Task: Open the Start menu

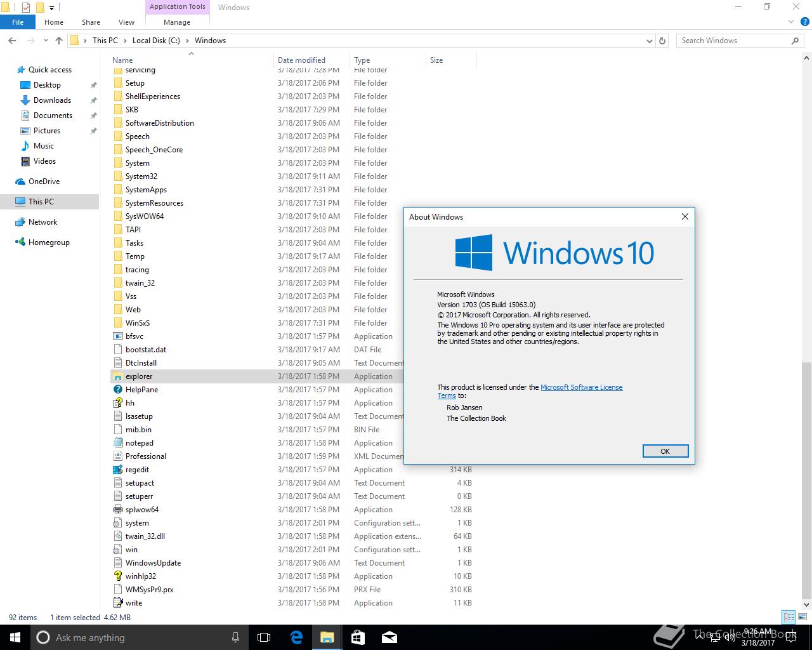Action: (15, 637)
